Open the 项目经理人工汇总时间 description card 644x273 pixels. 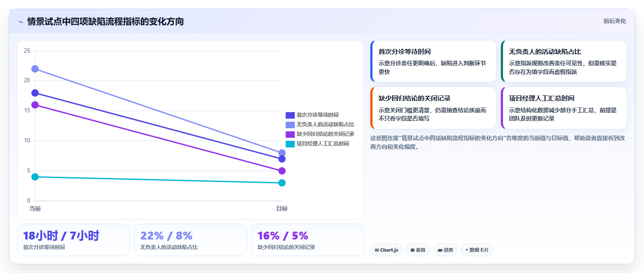563,108
